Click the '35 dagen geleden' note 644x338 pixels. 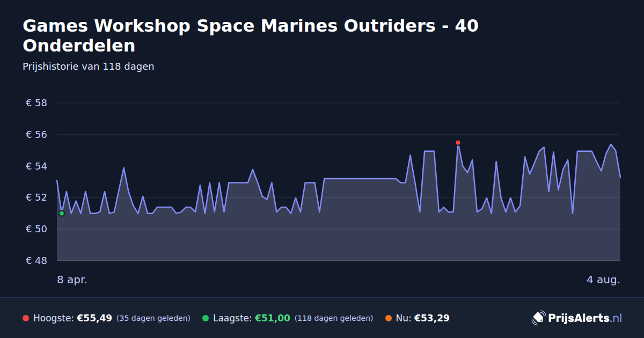click(153, 318)
